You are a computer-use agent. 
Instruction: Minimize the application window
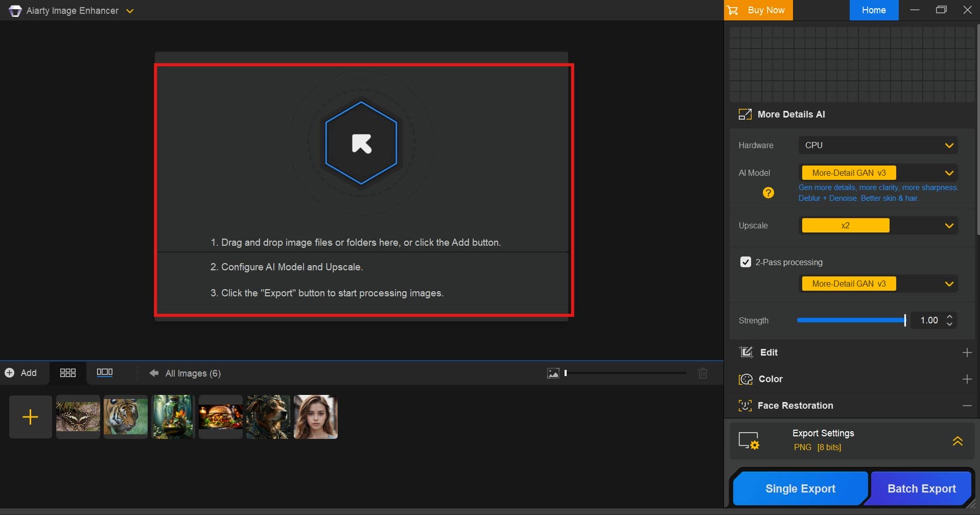tap(915, 10)
